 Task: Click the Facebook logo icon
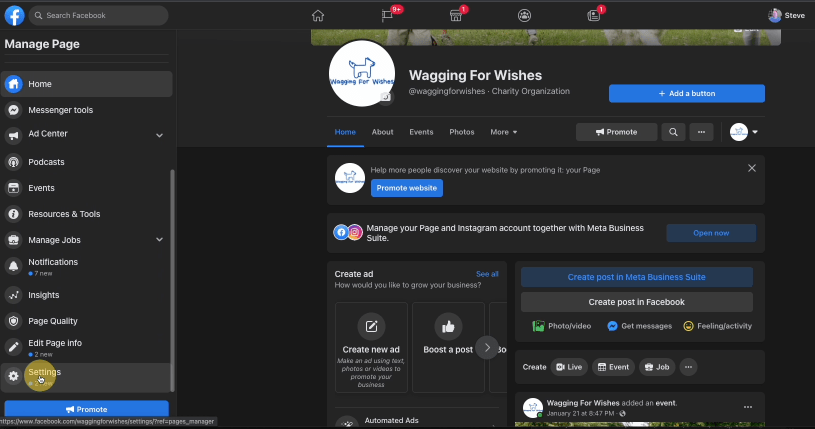pyautogui.click(x=15, y=16)
